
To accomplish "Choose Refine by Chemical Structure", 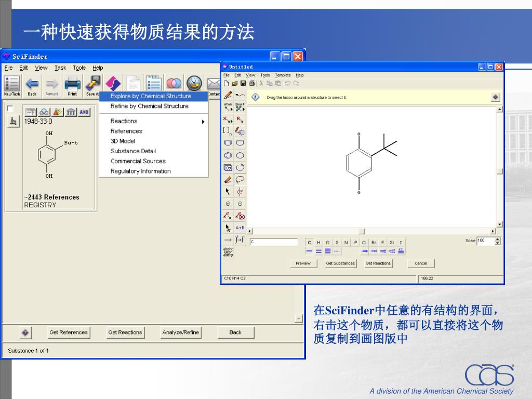I will pos(153,106).
